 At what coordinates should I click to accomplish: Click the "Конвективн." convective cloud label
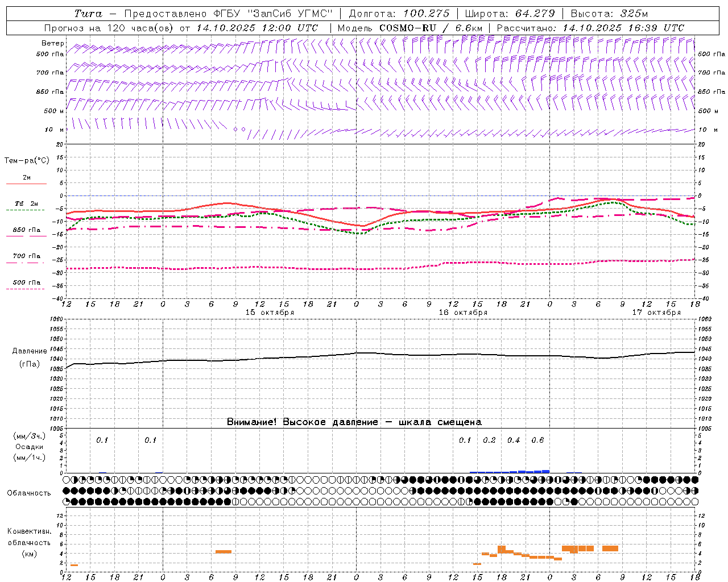pos(29,531)
